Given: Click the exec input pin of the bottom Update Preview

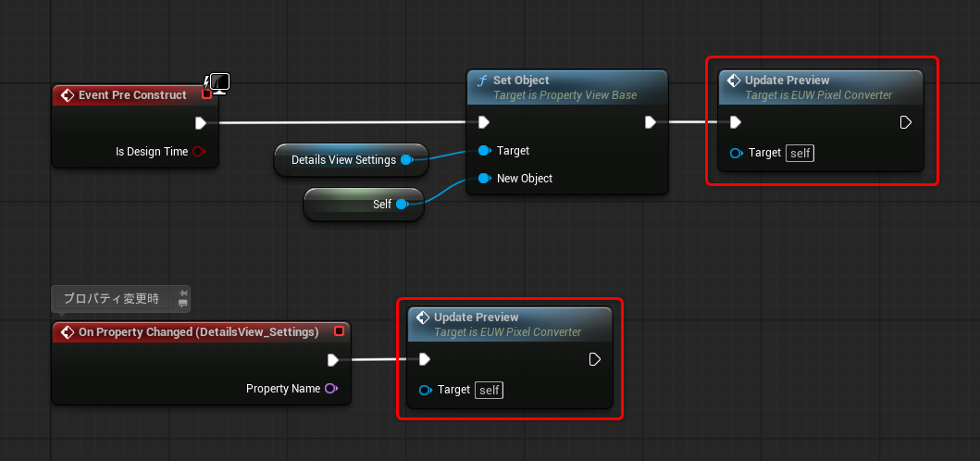Looking at the screenshot, I should point(424,359).
